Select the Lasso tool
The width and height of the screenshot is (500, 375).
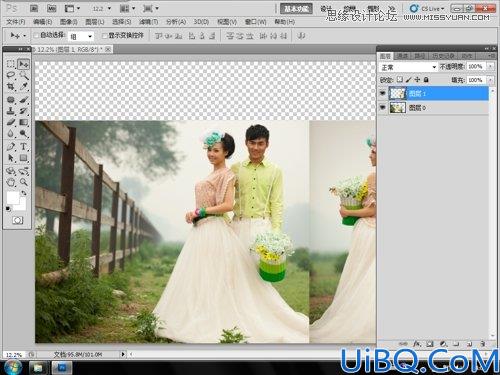pyautogui.click(x=11, y=75)
